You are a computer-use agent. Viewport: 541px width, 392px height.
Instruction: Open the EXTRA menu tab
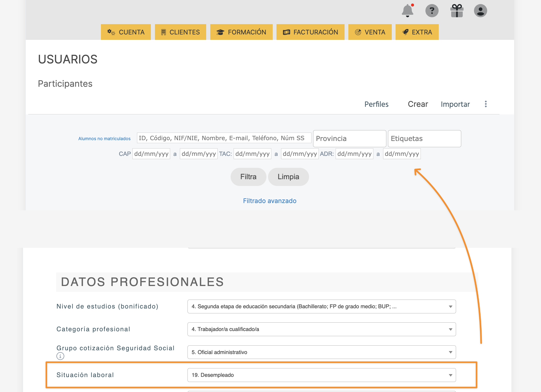point(417,32)
